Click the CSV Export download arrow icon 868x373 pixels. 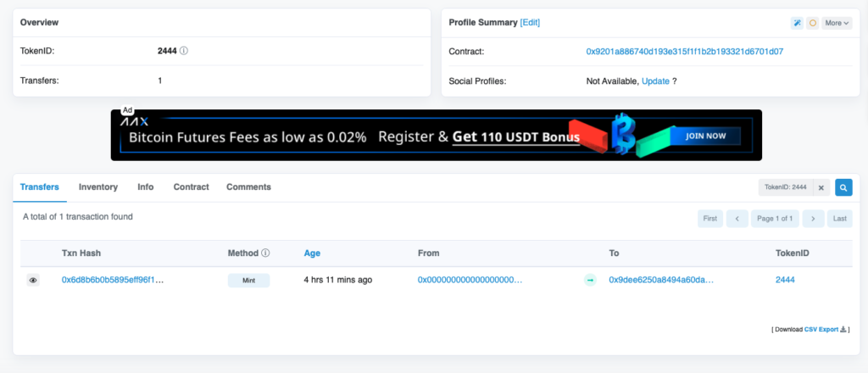click(x=843, y=329)
